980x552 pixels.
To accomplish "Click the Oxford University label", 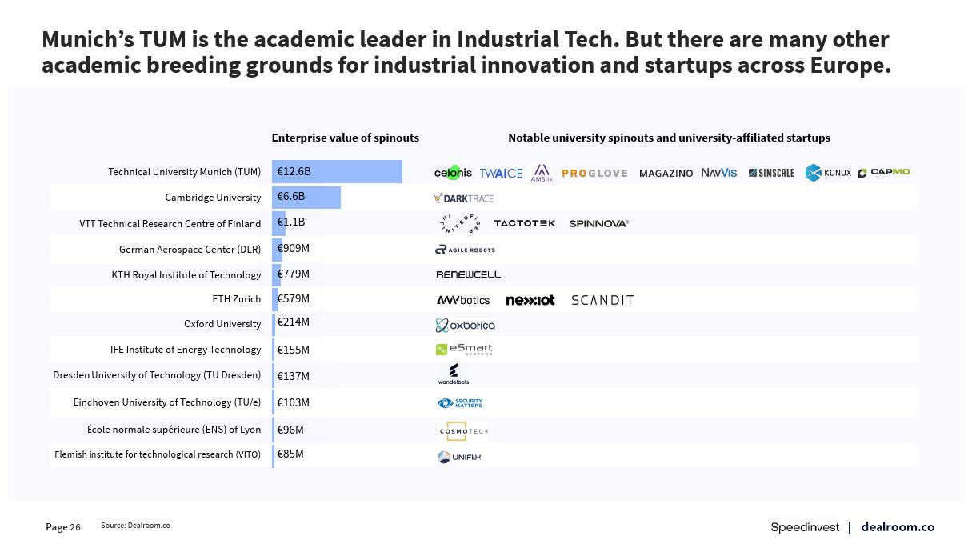I will coord(222,324).
